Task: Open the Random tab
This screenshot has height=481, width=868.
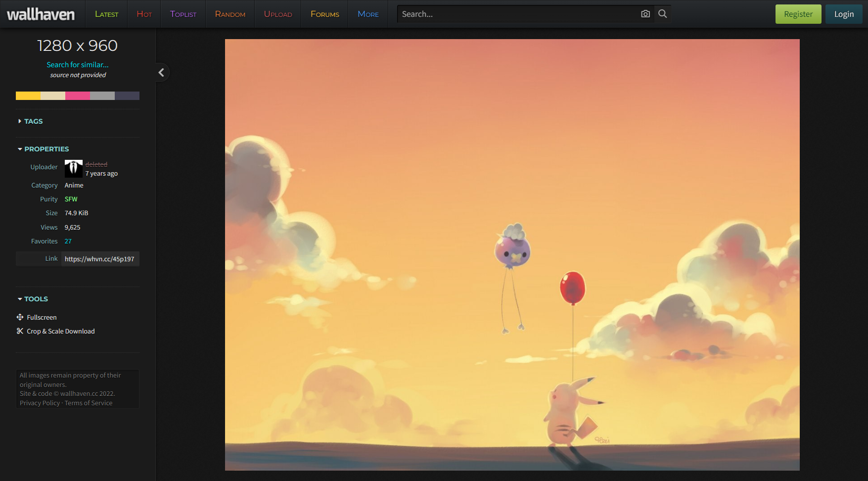Action: 230,14
